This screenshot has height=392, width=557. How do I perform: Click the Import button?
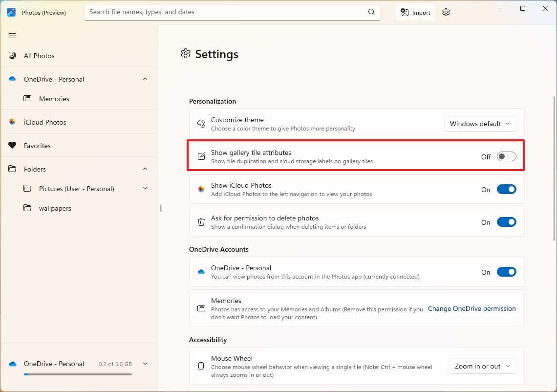tap(415, 13)
